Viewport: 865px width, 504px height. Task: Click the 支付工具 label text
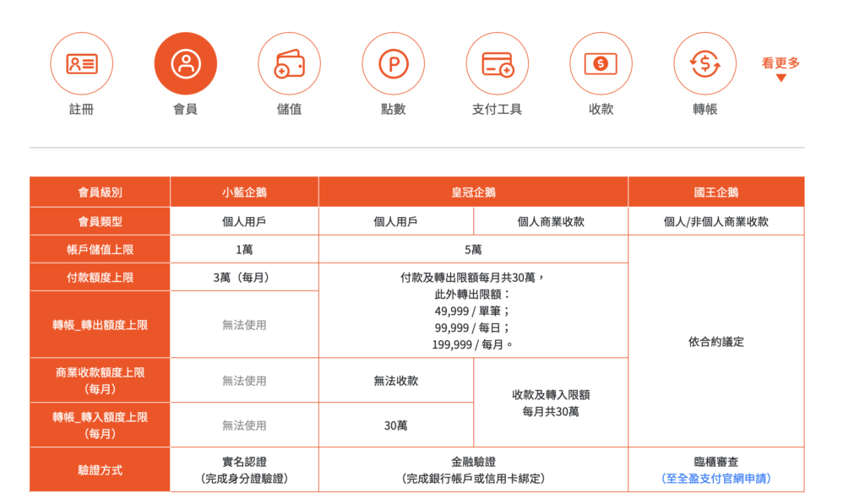497,109
